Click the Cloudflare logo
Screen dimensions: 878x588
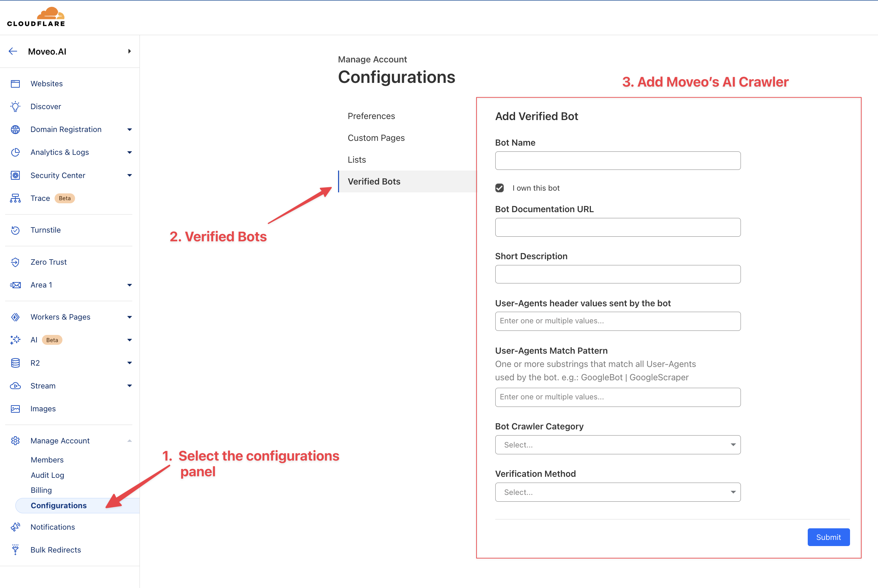click(x=36, y=17)
